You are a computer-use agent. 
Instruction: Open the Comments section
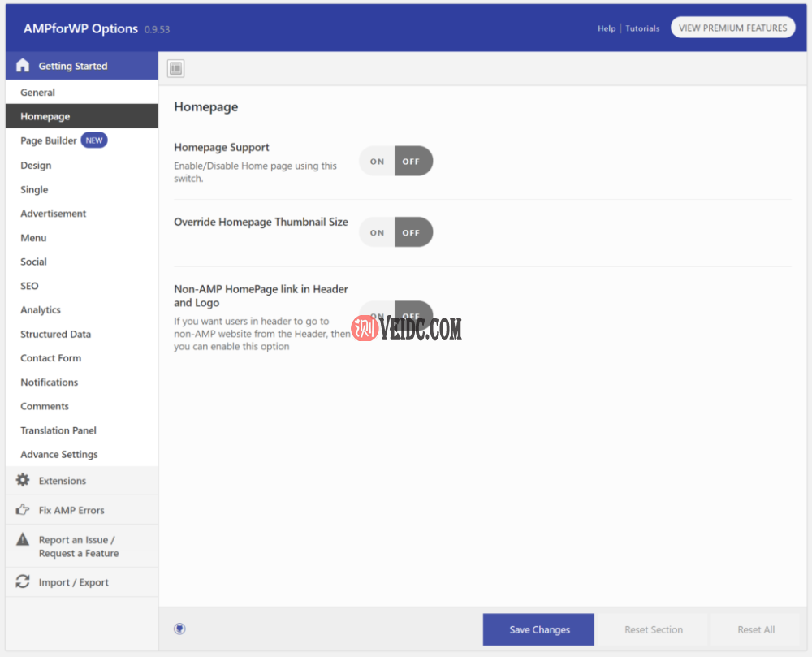tap(82, 406)
